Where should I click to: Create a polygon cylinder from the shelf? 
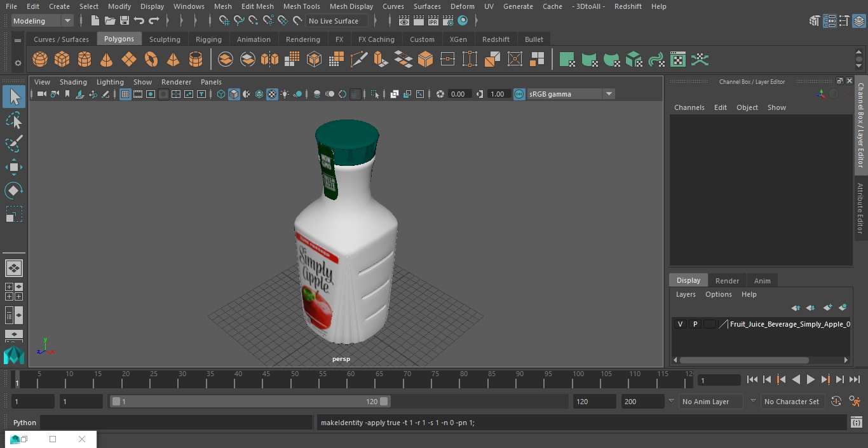pos(85,60)
